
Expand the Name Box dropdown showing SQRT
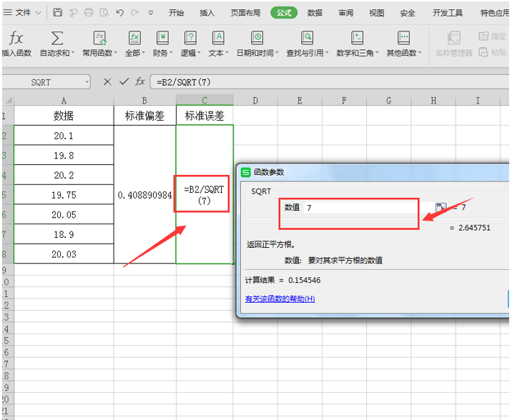[x=87, y=82]
